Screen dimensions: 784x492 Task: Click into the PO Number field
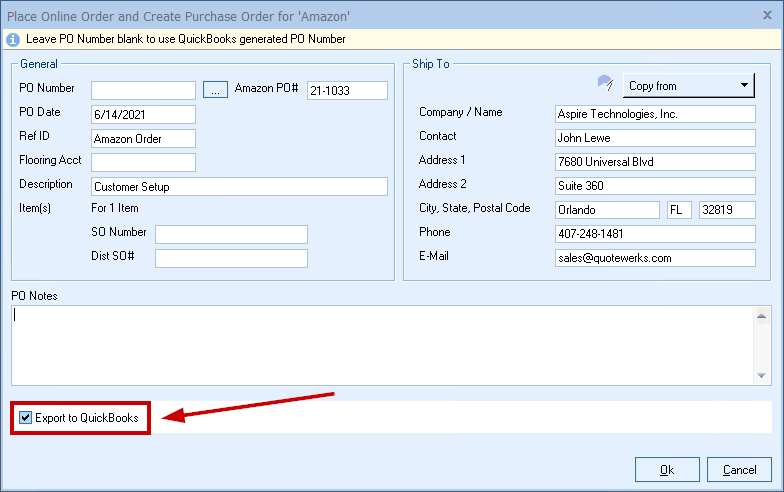[x=143, y=90]
